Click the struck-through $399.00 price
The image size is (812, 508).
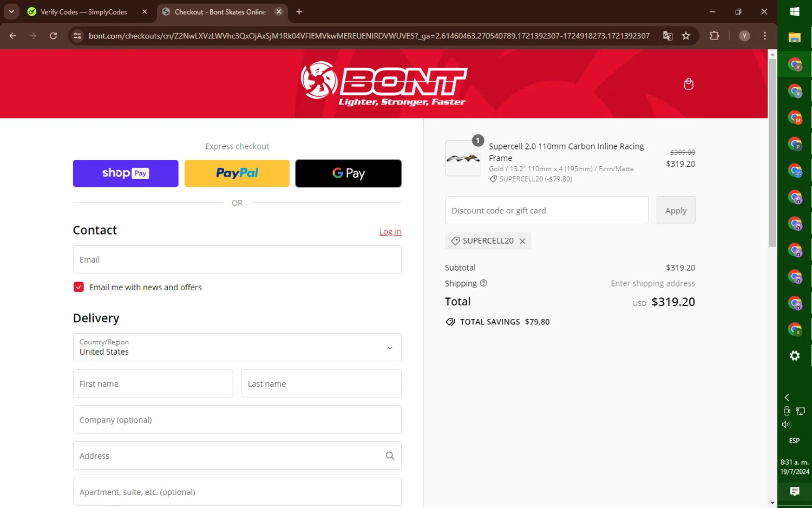tap(683, 152)
